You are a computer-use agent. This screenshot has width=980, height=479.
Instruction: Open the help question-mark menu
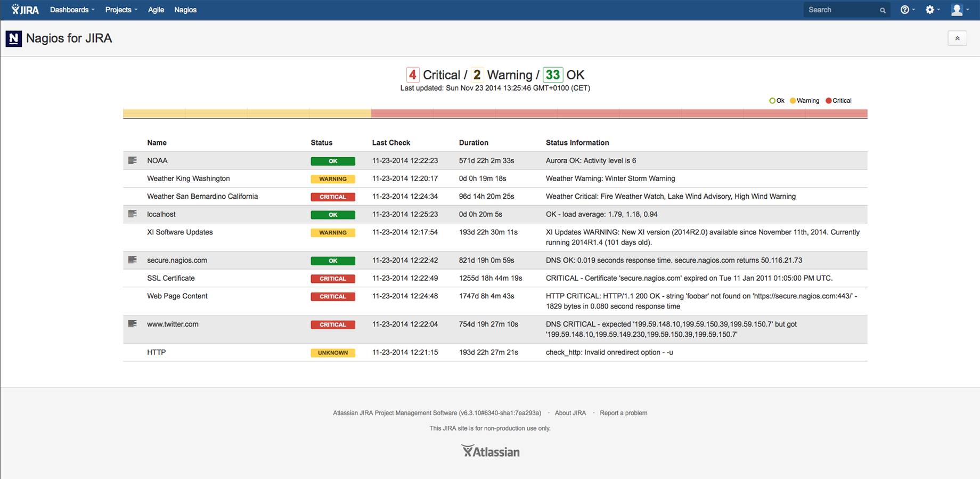tap(908, 10)
